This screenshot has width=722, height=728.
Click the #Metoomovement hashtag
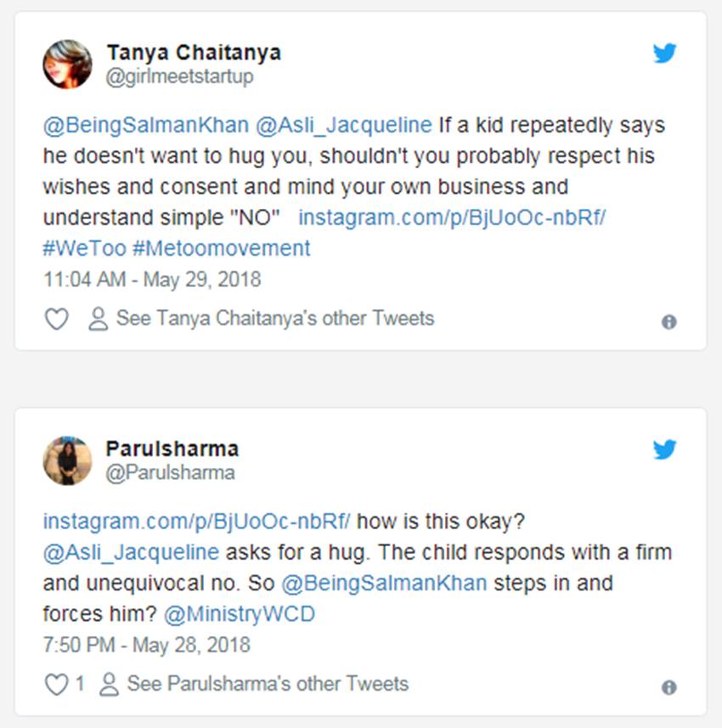click(x=222, y=248)
